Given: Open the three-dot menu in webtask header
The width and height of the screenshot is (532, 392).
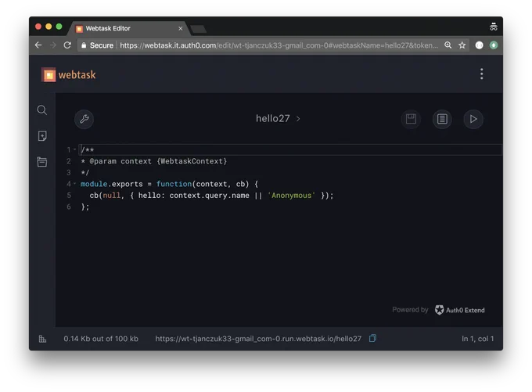Looking at the screenshot, I should 481,74.
